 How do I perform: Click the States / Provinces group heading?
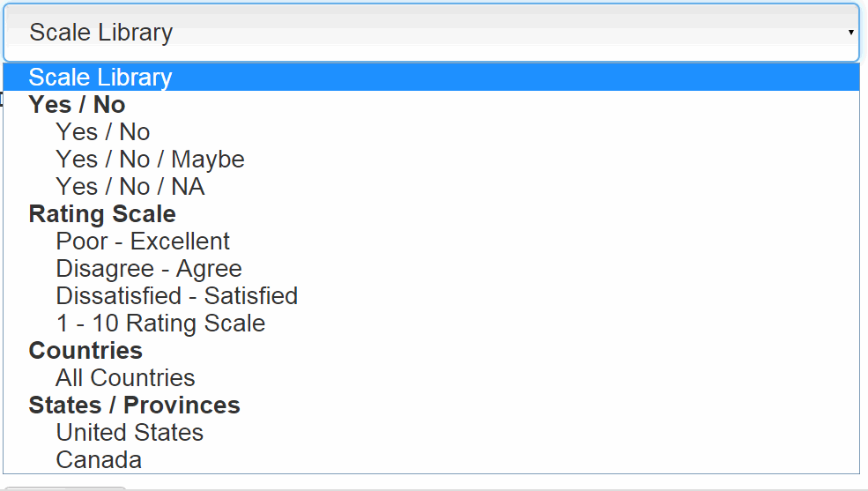pyautogui.click(x=134, y=405)
